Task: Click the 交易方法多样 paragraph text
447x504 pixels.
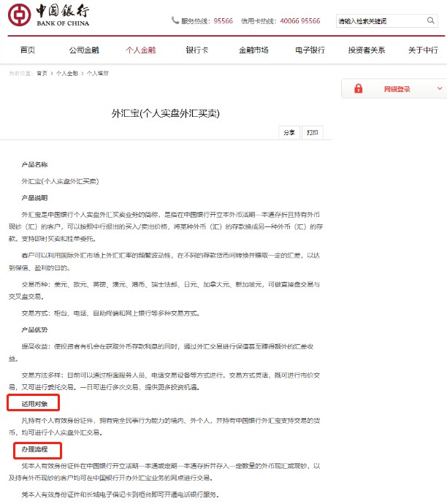Action: 164,381
